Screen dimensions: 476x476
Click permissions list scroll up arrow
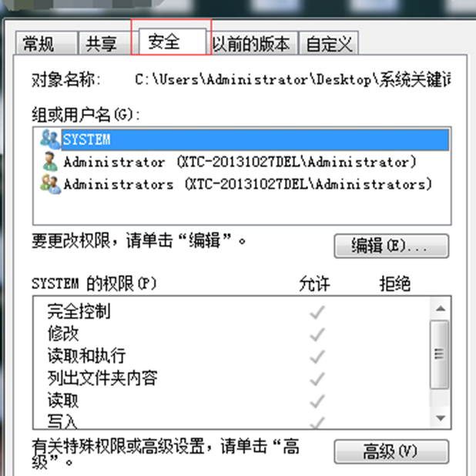click(440, 309)
